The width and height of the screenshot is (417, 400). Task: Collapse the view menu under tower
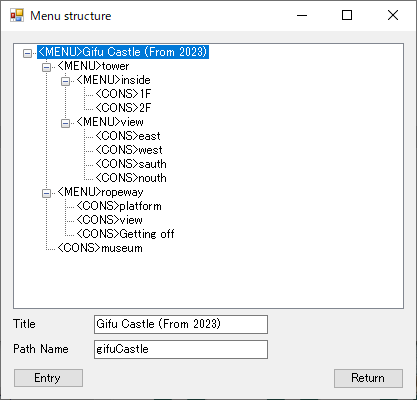tap(65, 123)
